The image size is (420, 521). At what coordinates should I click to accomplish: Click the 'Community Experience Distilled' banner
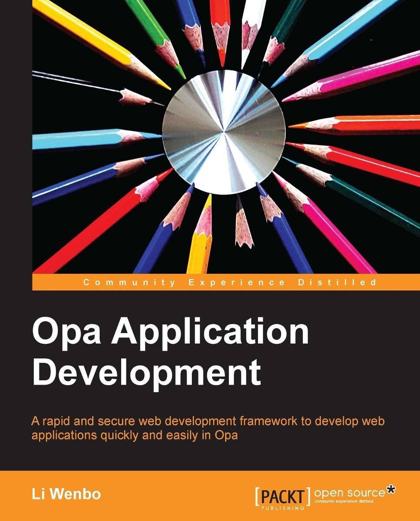coord(226,283)
